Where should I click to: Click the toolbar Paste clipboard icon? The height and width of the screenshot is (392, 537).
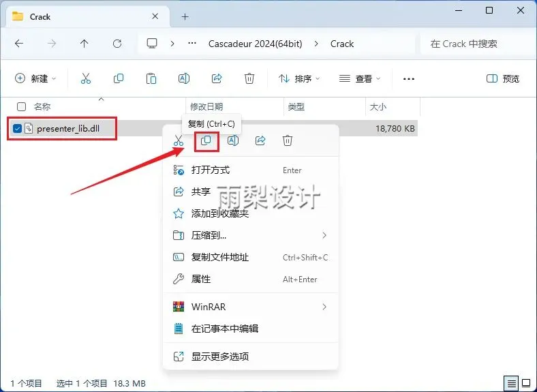coord(151,79)
